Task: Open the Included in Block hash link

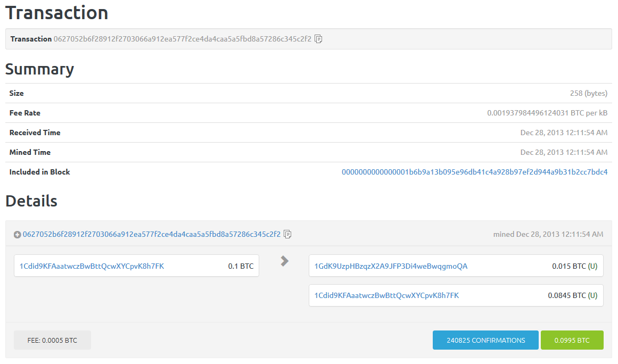Action: [x=474, y=172]
